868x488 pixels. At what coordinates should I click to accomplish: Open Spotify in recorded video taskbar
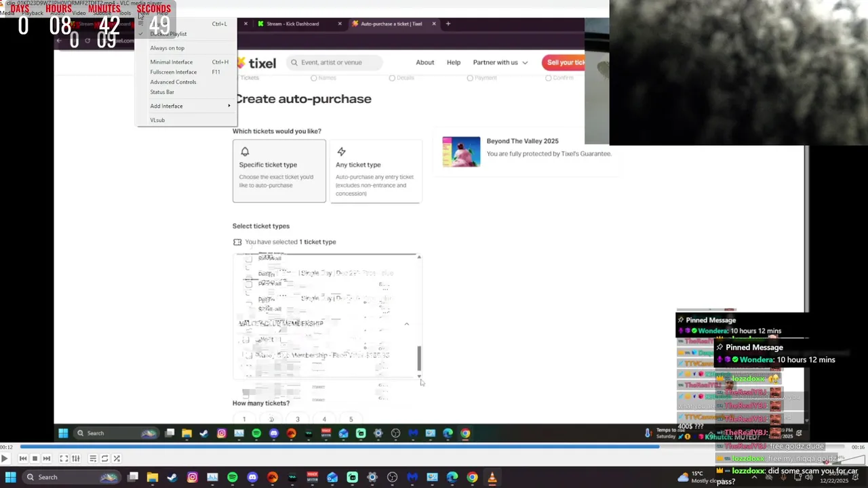pos(256,433)
